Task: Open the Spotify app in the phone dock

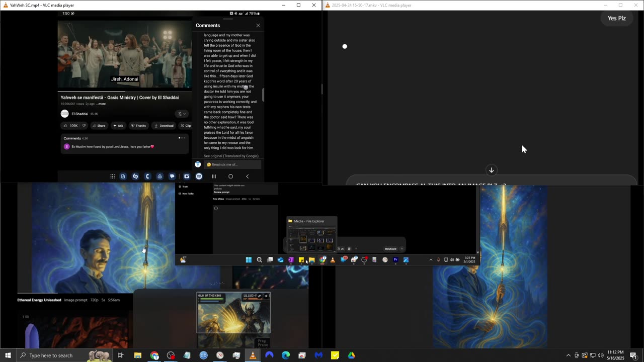Action: click(199, 176)
